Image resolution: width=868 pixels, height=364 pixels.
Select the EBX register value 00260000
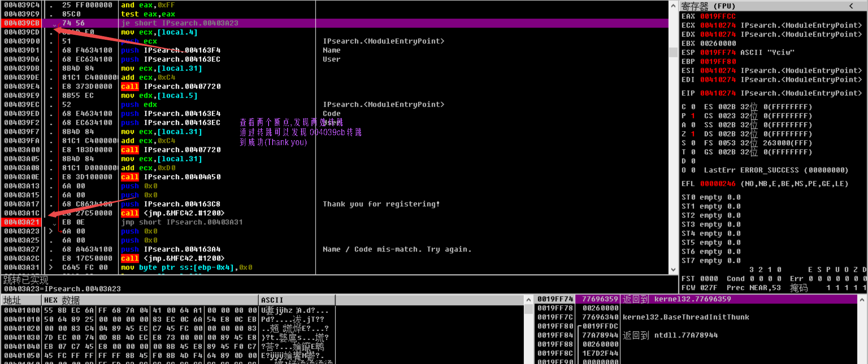point(718,43)
